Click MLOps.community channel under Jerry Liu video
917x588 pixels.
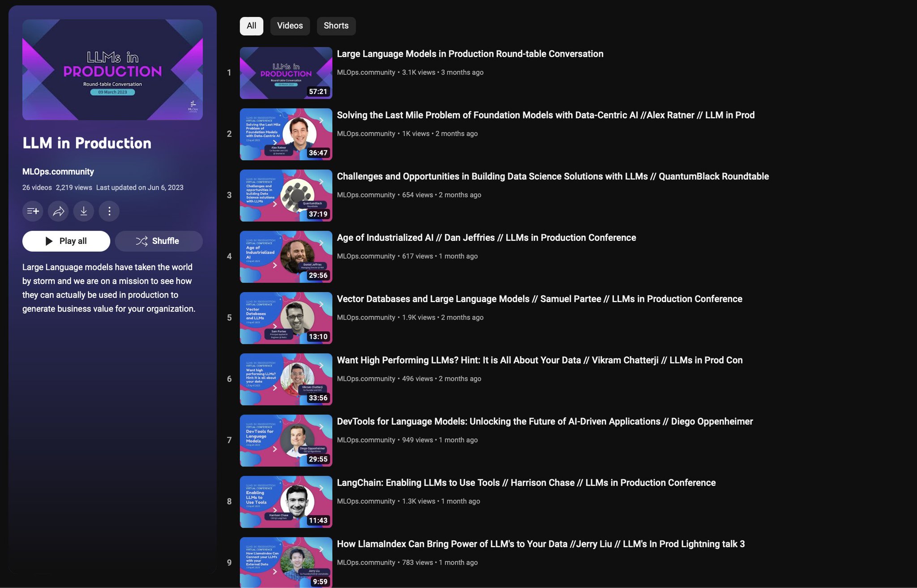(x=366, y=563)
